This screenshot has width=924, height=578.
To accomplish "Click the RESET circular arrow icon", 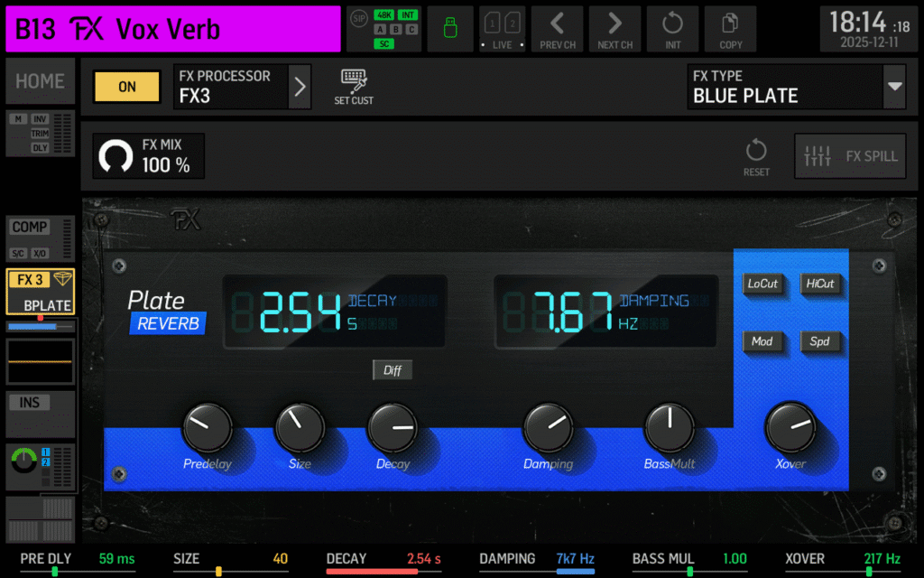I will pos(756,154).
